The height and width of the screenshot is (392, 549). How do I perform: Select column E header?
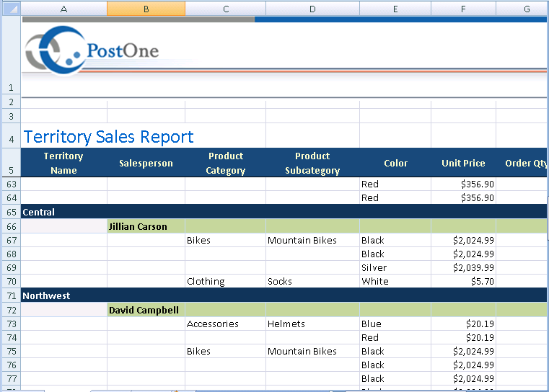[395, 9]
